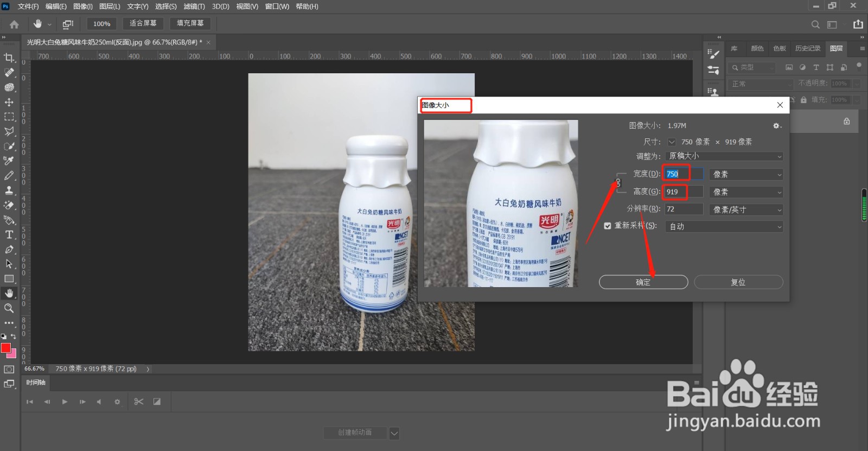Image resolution: width=868 pixels, height=451 pixels.
Task: Open the Brush Settings panel icon
Action: tap(713, 54)
